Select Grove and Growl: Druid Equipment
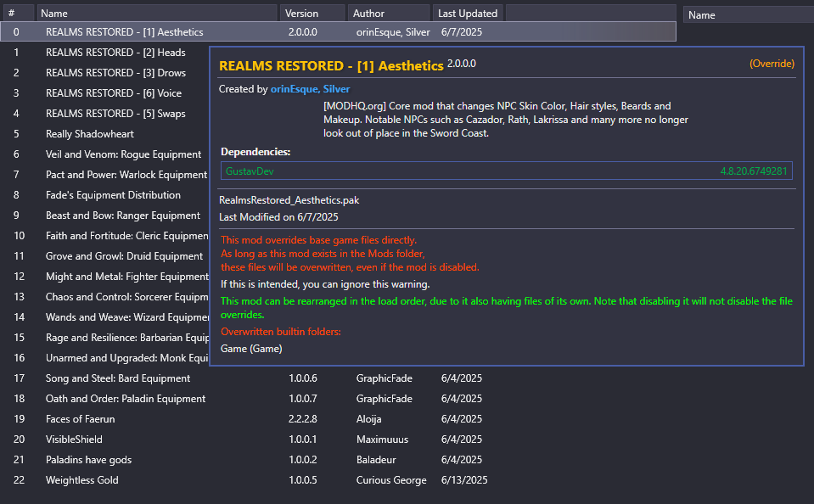 click(x=125, y=256)
